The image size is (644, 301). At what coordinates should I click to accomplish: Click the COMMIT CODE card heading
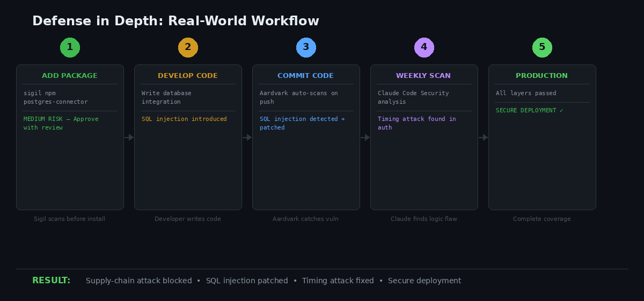[x=306, y=76]
